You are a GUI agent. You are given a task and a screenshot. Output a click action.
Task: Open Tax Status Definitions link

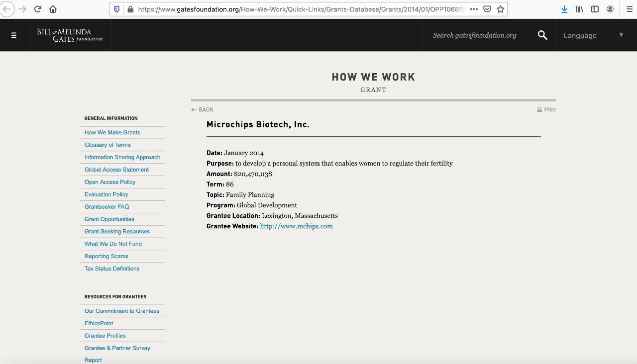pos(112,269)
